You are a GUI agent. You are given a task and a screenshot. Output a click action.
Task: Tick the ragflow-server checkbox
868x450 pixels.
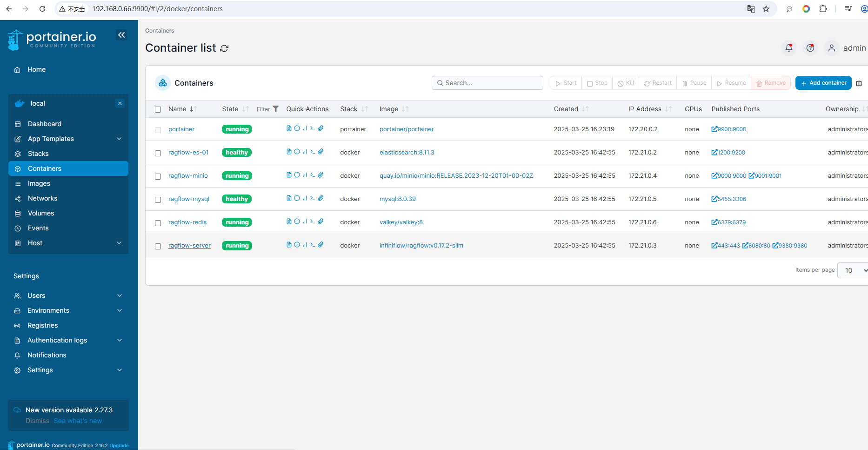[x=158, y=246]
